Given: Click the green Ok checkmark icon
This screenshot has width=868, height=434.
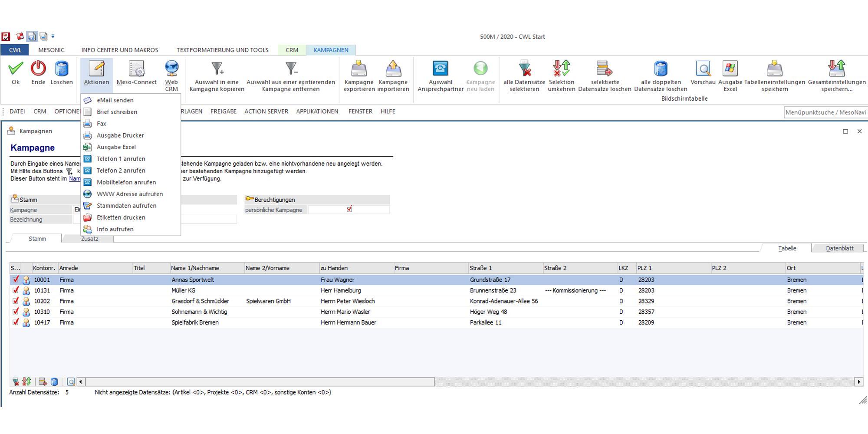Looking at the screenshot, I should click(x=16, y=69).
